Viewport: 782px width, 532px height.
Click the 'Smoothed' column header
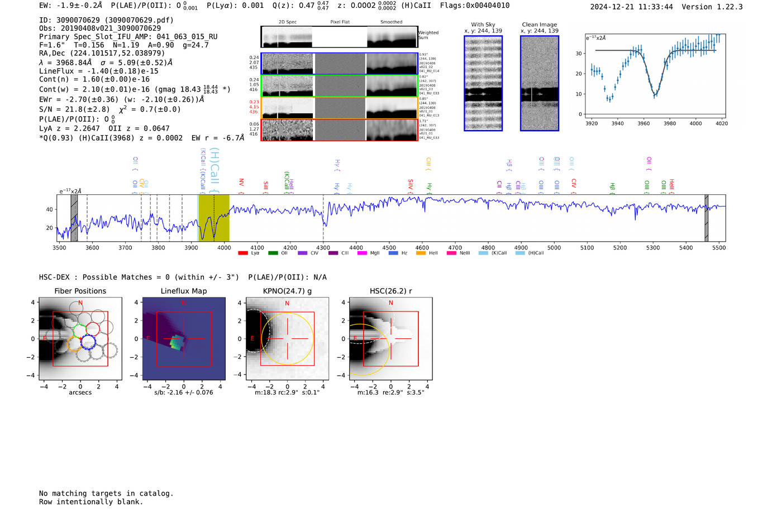392,22
